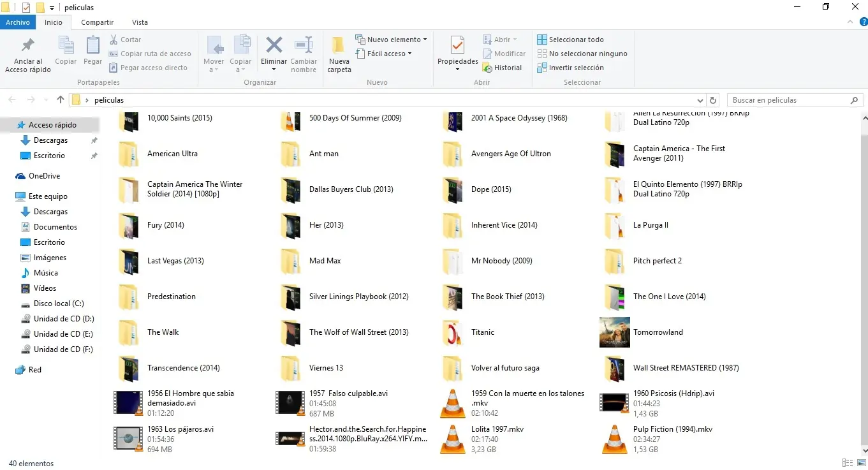868x470 pixels.
Task: Click Seleccionar todo button
Action: coord(570,40)
